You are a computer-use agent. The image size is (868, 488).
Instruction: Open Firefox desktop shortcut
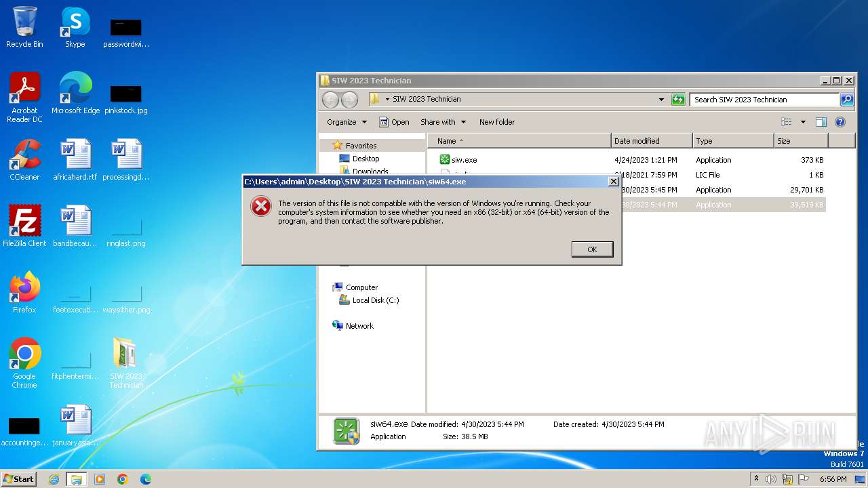pos(24,293)
